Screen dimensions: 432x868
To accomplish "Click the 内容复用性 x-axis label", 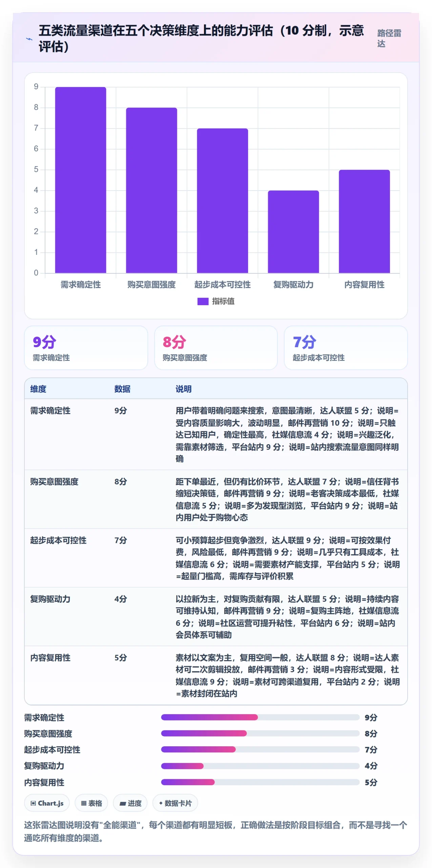I will (364, 285).
